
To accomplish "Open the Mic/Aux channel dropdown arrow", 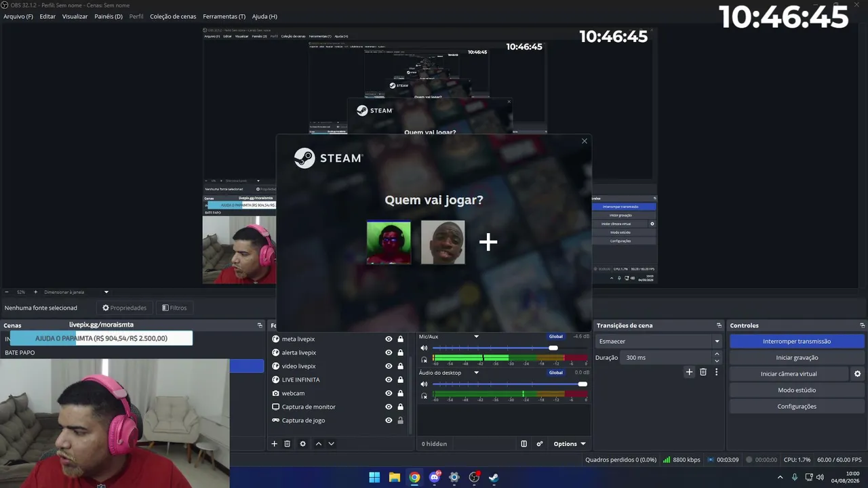I will pyautogui.click(x=476, y=337).
